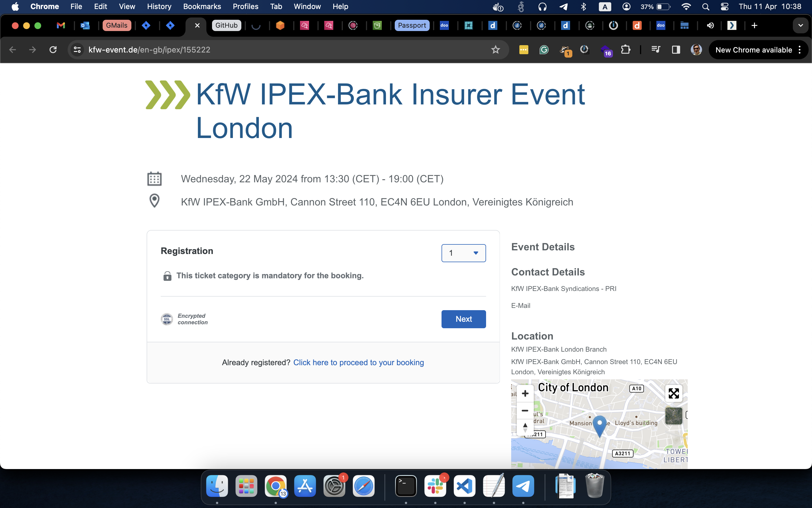812x508 pixels.
Task: Click the New Chrome available button
Action: 754,50
